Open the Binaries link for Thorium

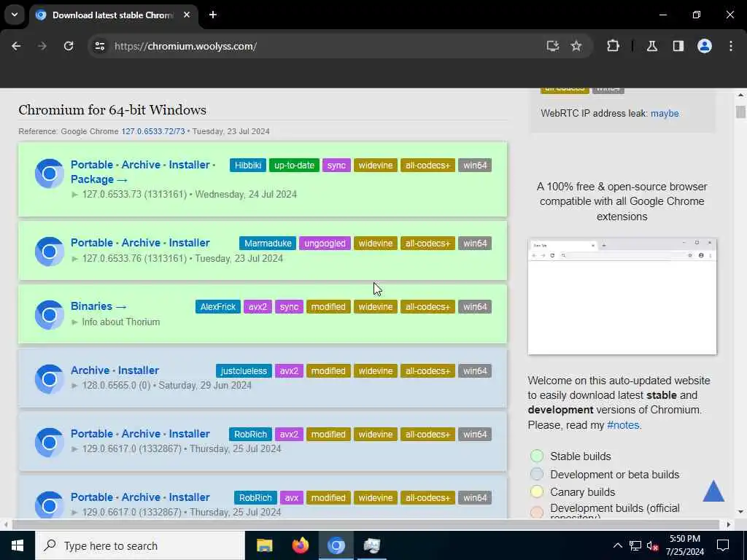(98, 306)
